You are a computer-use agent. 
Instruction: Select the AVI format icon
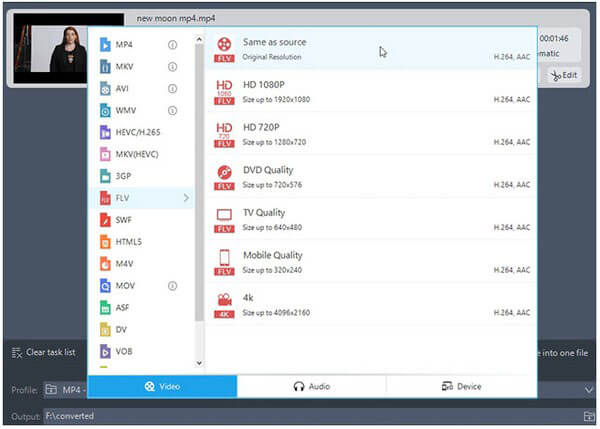pos(105,88)
